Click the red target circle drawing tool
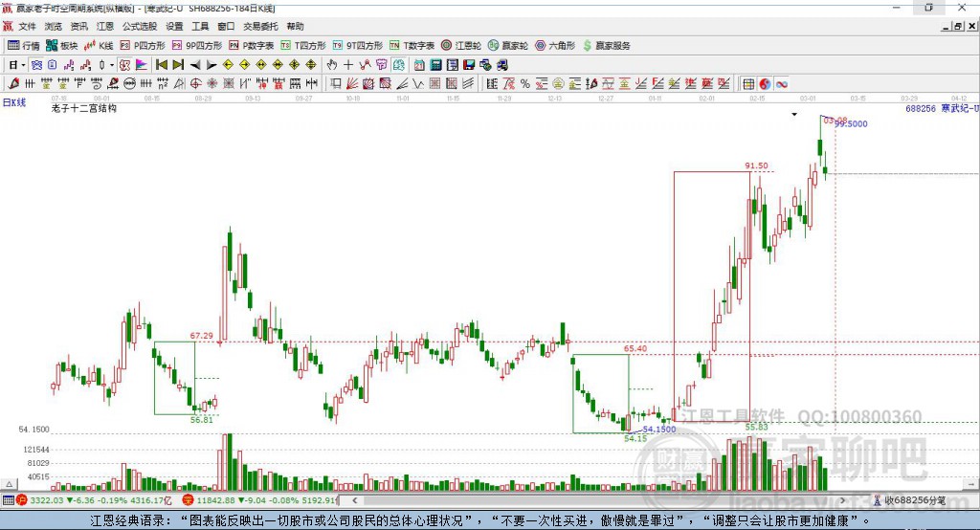This screenshot has width=980, height=530. point(195,84)
